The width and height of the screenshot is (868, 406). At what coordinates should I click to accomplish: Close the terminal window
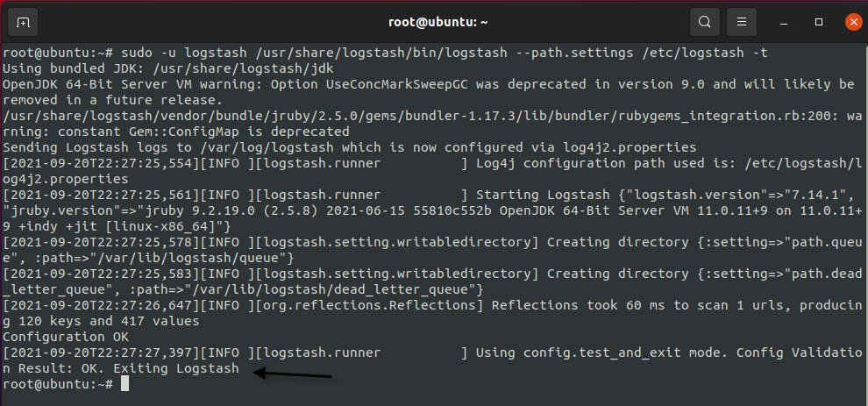coord(854,22)
